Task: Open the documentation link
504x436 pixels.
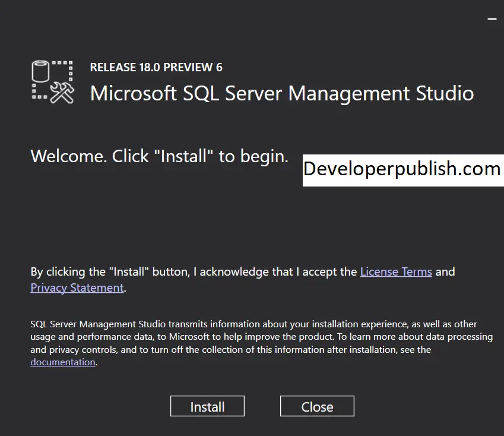Action: pyautogui.click(x=63, y=362)
